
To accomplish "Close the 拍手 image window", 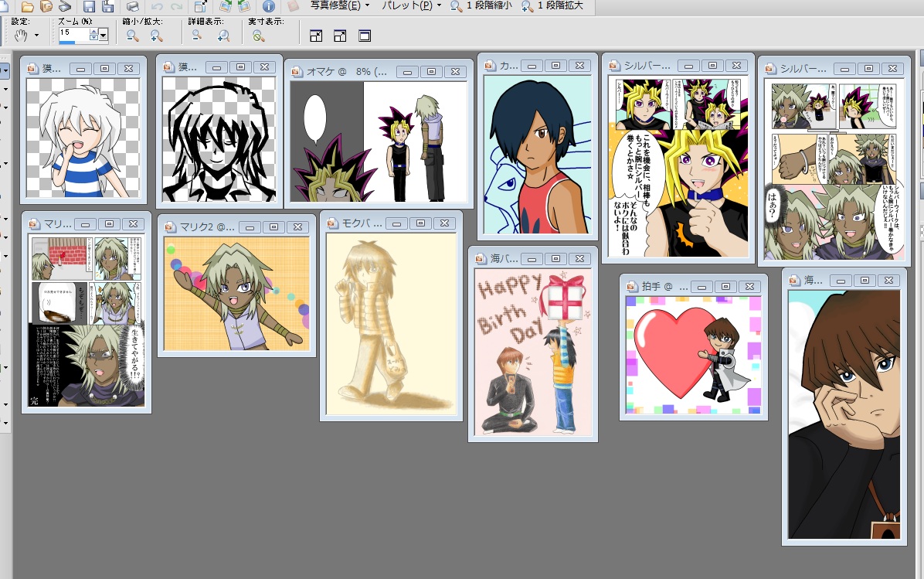I will (x=749, y=287).
